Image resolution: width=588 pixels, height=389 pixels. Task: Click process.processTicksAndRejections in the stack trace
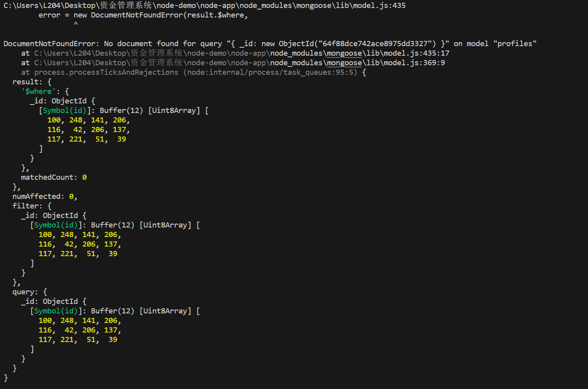(x=106, y=72)
